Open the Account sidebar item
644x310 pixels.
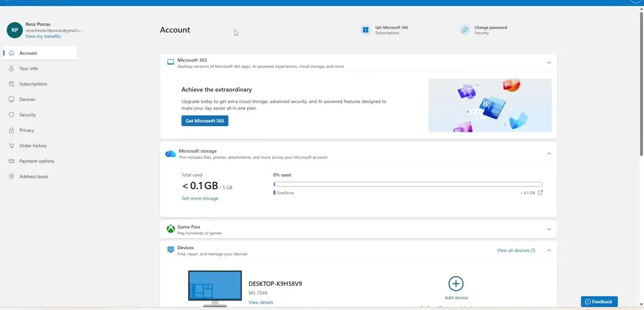40,53
